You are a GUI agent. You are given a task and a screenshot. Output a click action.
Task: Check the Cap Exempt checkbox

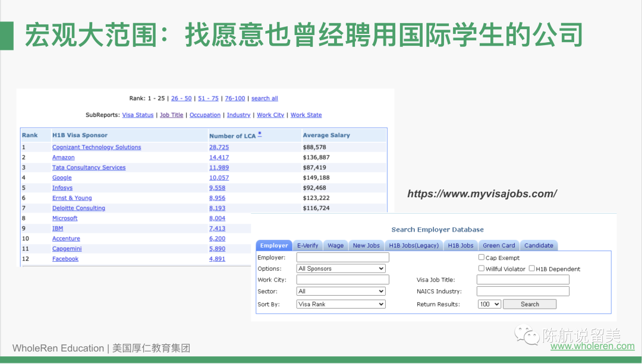(x=481, y=258)
